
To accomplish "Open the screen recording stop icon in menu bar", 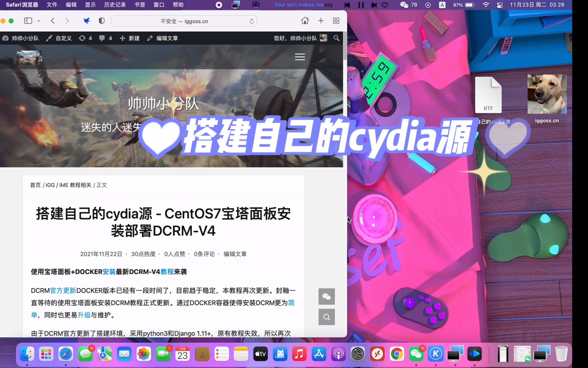I will pos(219,5).
